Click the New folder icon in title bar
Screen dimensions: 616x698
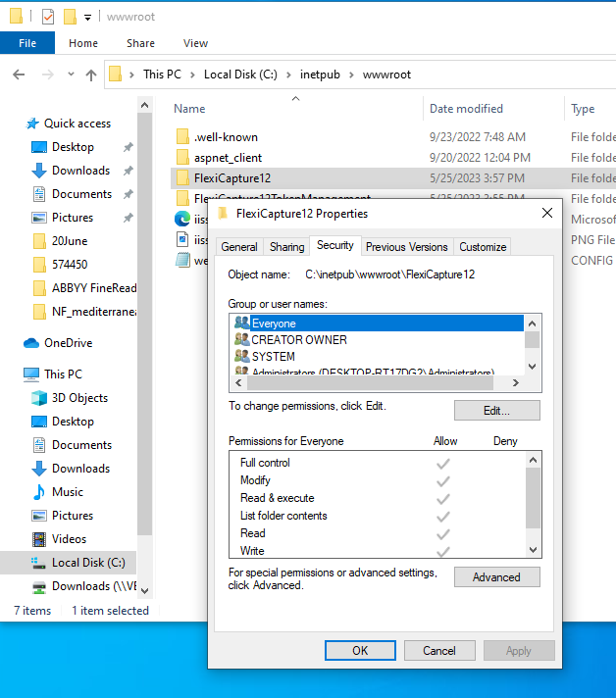70,17
